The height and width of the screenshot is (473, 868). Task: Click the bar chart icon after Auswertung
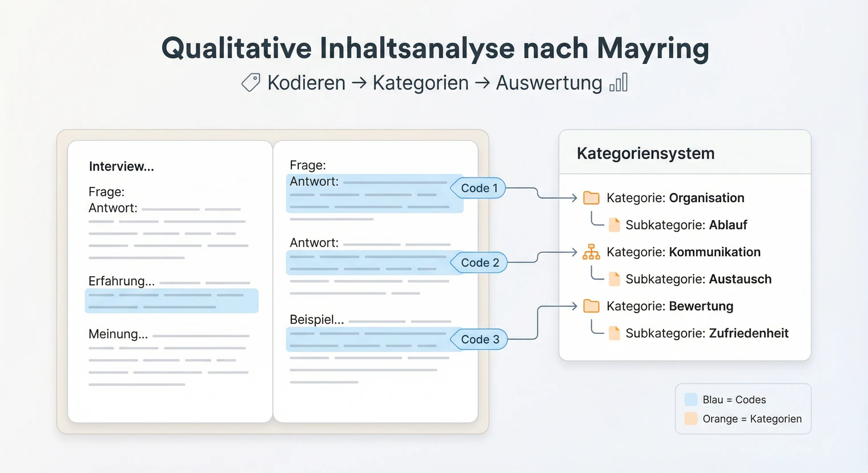(619, 83)
